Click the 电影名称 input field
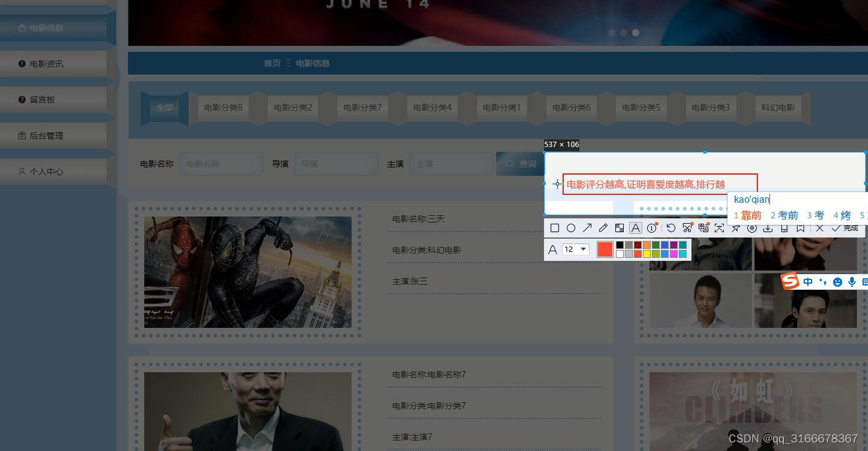868x451 pixels. (221, 164)
